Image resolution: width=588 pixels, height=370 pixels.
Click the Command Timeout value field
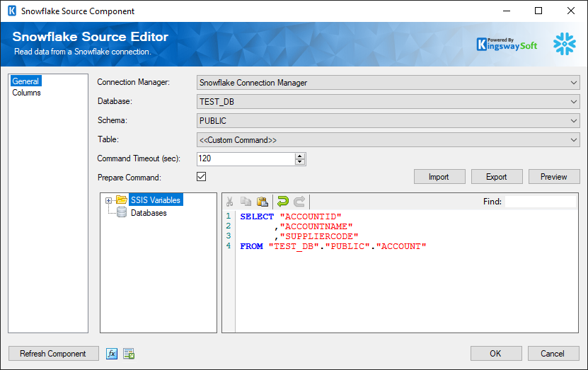point(246,158)
